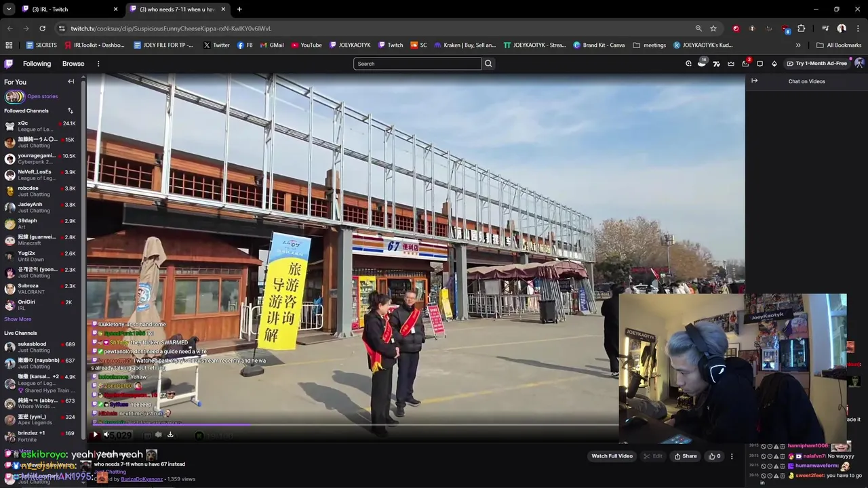Click the Share clip button

pyautogui.click(x=686, y=456)
